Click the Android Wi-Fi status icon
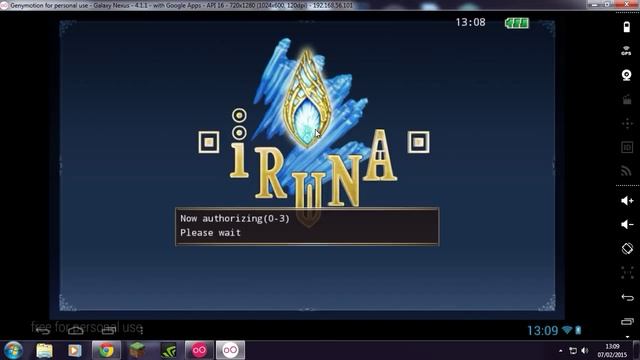This screenshot has width=640, height=360. (x=567, y=330)
